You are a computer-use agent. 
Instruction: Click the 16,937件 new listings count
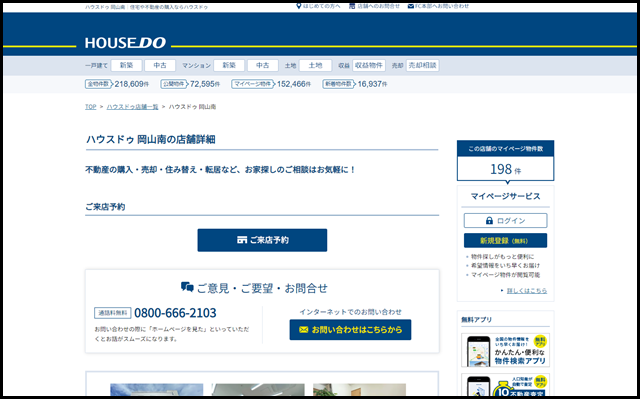[372, 84]
